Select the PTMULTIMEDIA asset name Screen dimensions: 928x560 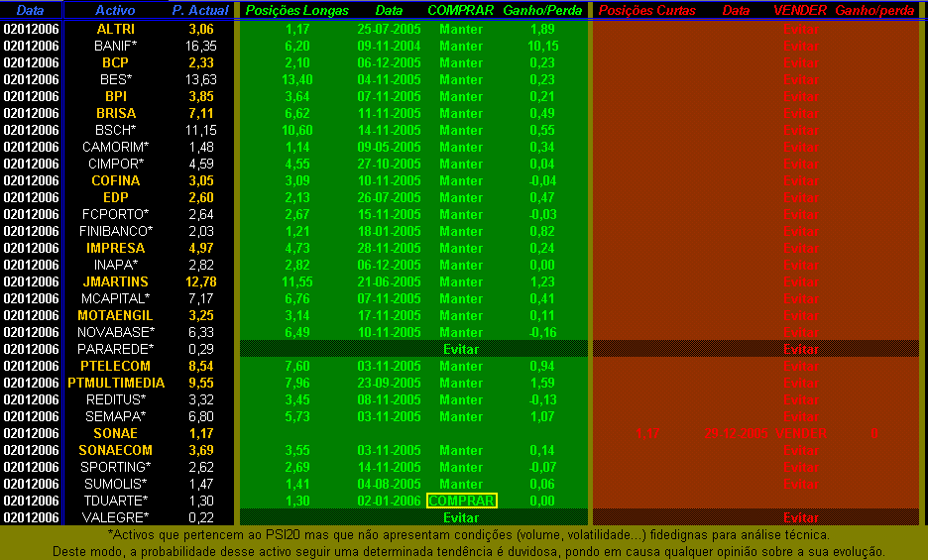115,384
